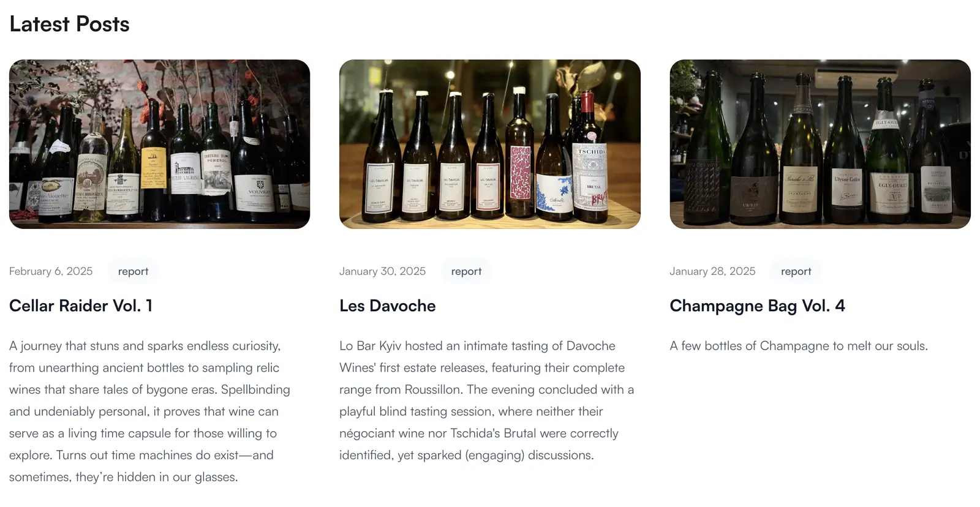Image resolution: width=980 pixels, height=507 pixels.
Task: Open the Cellar Raider Vol. 1 post title
Action: click(81, 306)
